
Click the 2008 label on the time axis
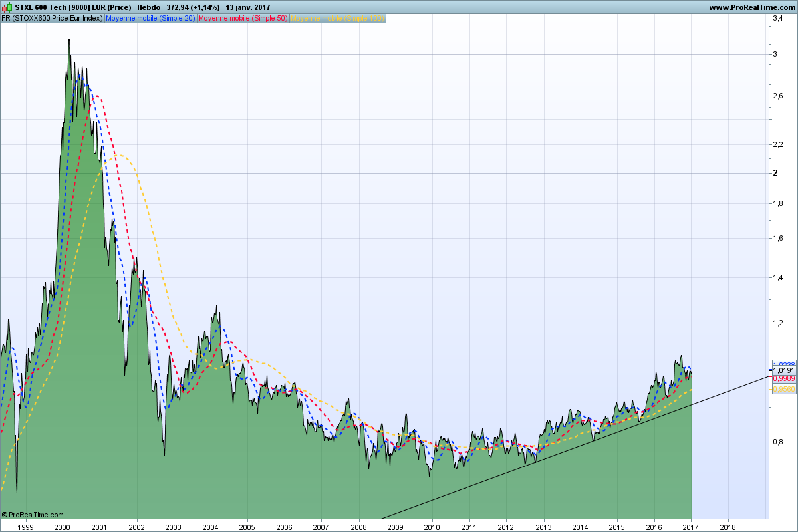click(x=358, y=526)
